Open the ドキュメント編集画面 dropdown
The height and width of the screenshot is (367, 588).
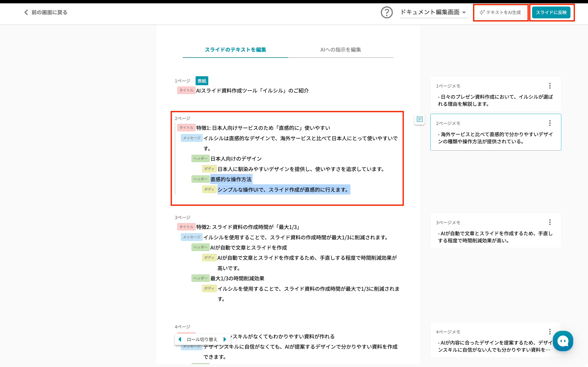pyautogui.click(x=433, y=12)
